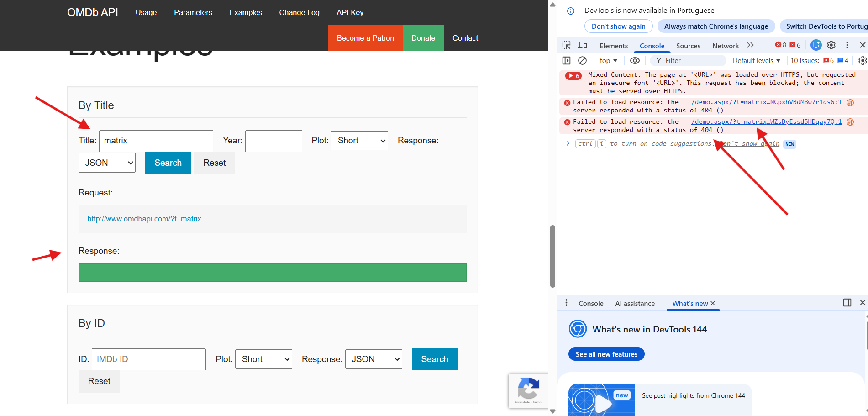Open the Change Log nav item
This screenshot has height=416, width=868.
(299, 12)
